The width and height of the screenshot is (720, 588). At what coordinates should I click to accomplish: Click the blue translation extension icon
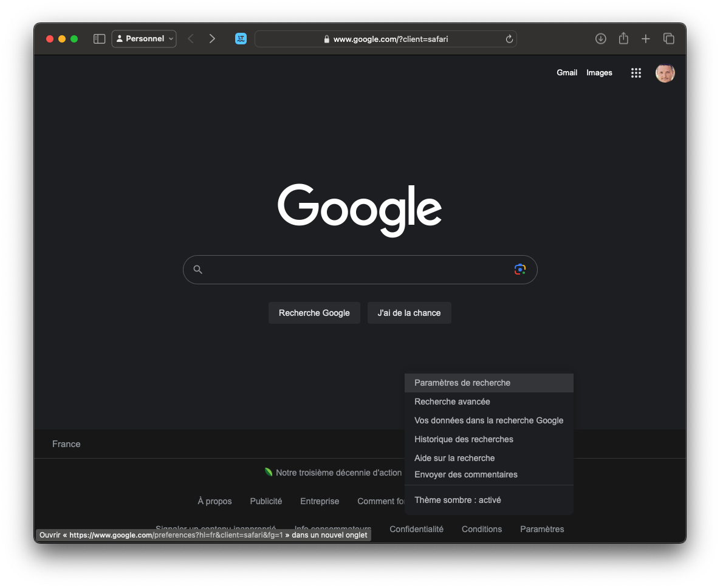(x=241, y=39)
